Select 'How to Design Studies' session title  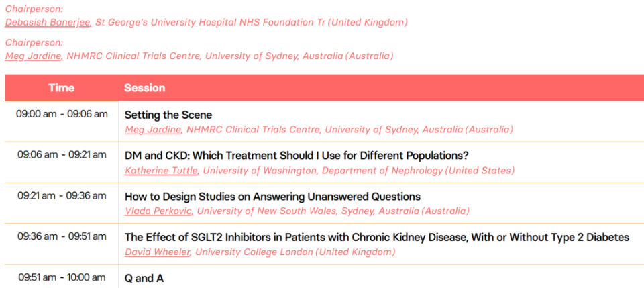click(x=272, y=196)
